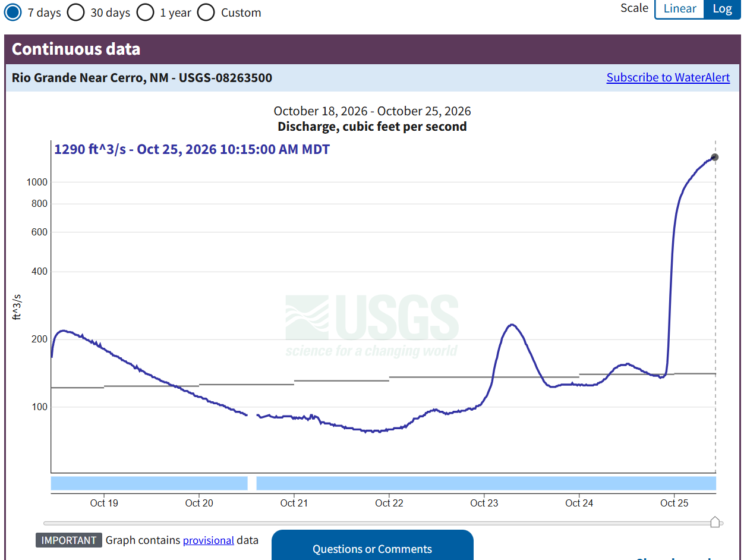Open the provisional data link
Viewport: 747px width, 560px height.
click(x=208, y=540)
